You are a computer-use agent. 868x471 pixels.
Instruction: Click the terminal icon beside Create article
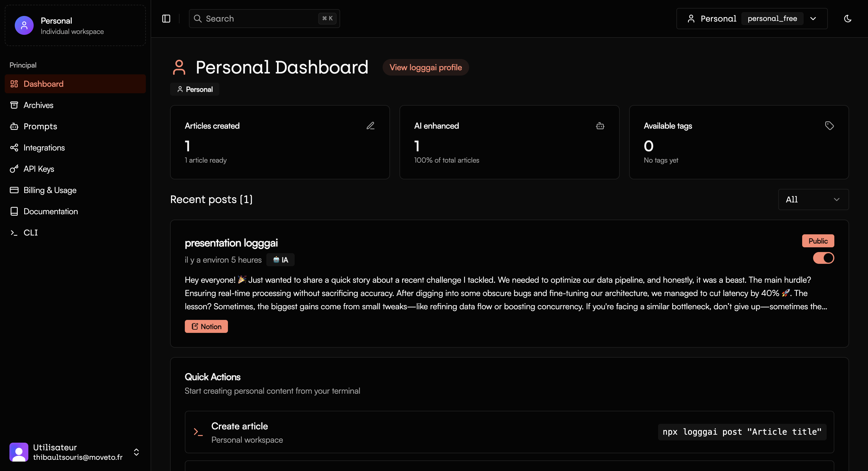(x=198, y=432)
